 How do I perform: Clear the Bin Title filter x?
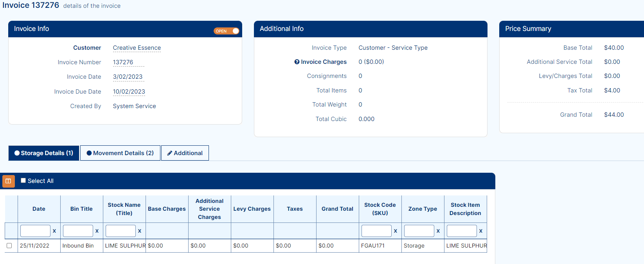97,231
